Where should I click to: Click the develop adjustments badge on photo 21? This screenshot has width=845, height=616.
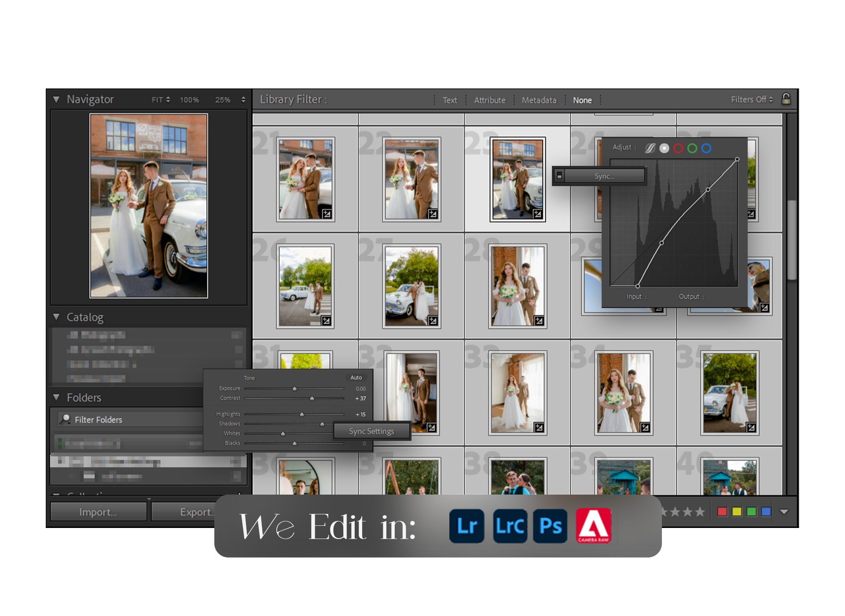click(327, 214)
